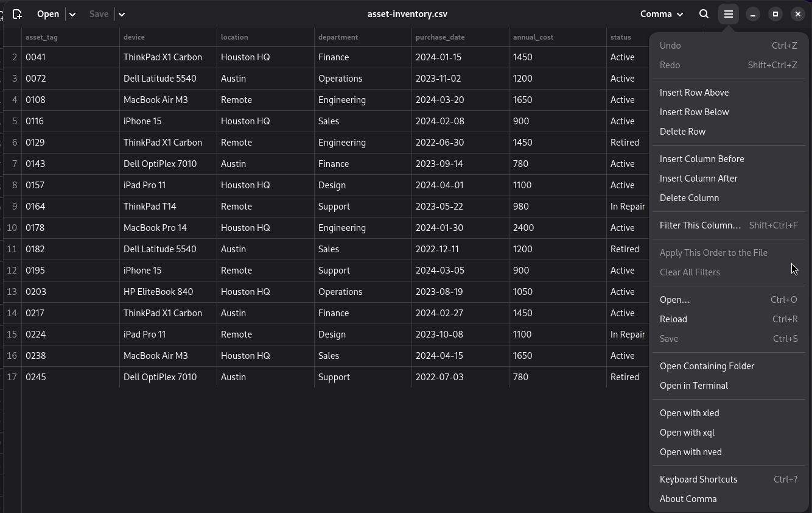This screenshot has width=812, height=513.
Task: Expand the Open recent files dropdown arrow
Action: tap(72, 14)
